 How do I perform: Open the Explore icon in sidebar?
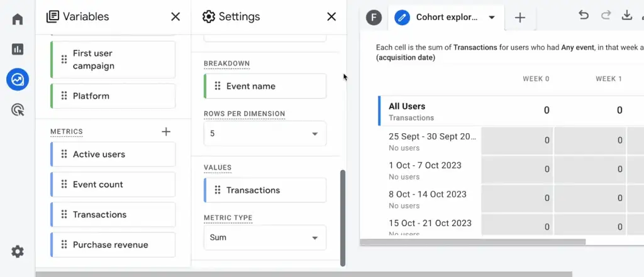[18, 80]
